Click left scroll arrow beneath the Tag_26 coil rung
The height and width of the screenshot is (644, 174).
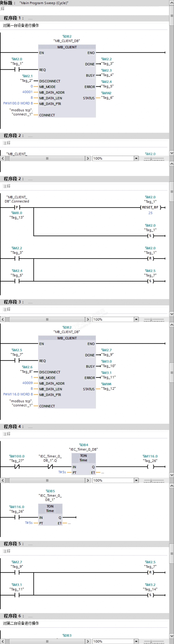click(3, 480)
